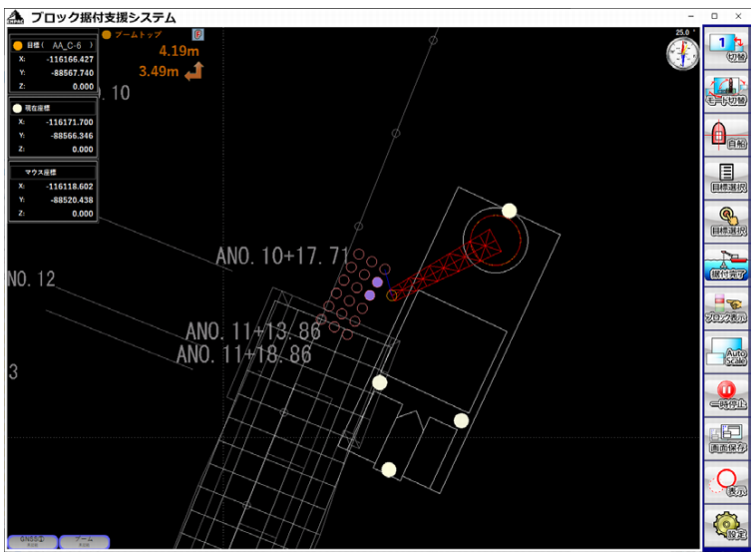This screenshot has height=555, width=756.
Task: Save the screen with 画面保存
Action: tap(727, 438)
